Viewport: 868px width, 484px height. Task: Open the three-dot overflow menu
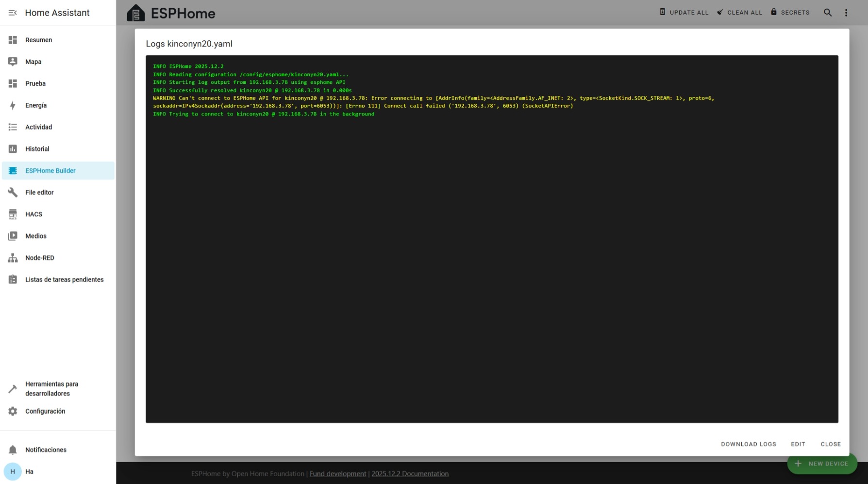tap(846, 13)
